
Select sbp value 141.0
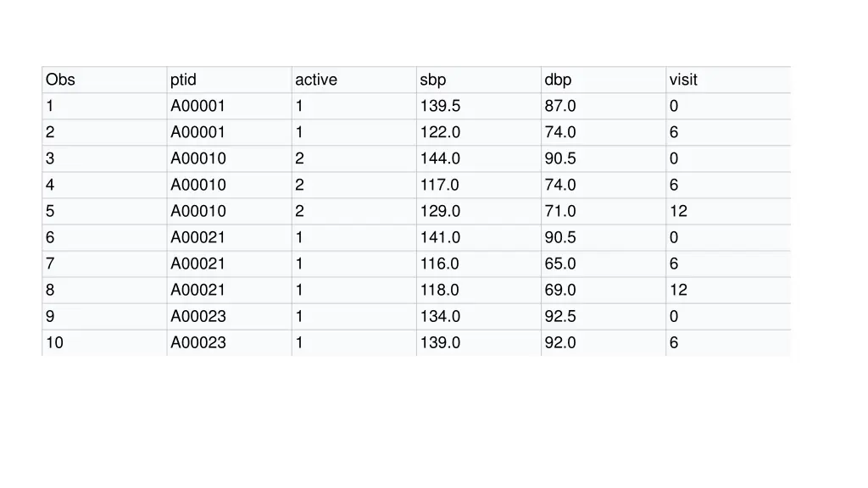tap(440, 237)
